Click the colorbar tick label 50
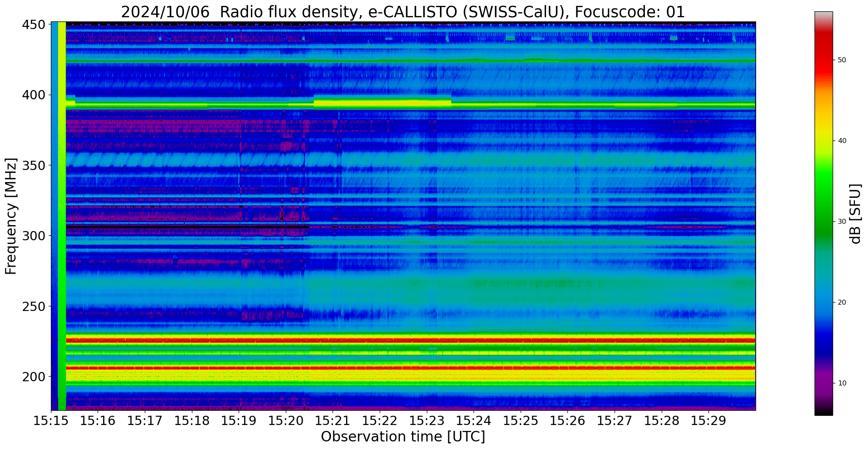Viewport: 868px width, 449px height. [842, 60]
